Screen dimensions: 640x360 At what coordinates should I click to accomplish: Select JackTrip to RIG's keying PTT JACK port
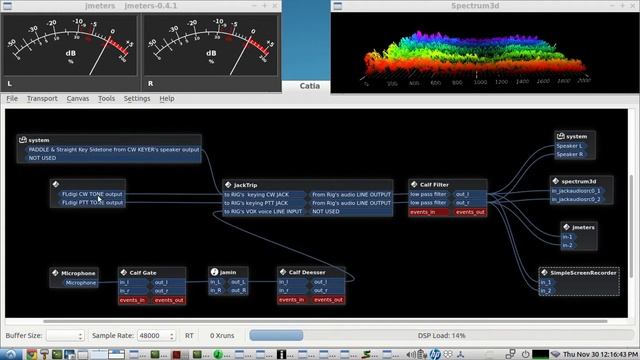click(264, 203)
